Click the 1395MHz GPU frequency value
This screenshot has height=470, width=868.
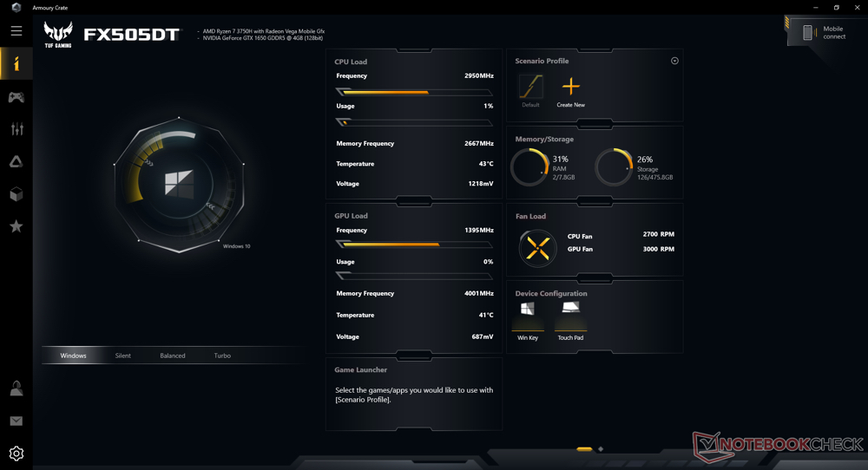(x=479, y=230)
